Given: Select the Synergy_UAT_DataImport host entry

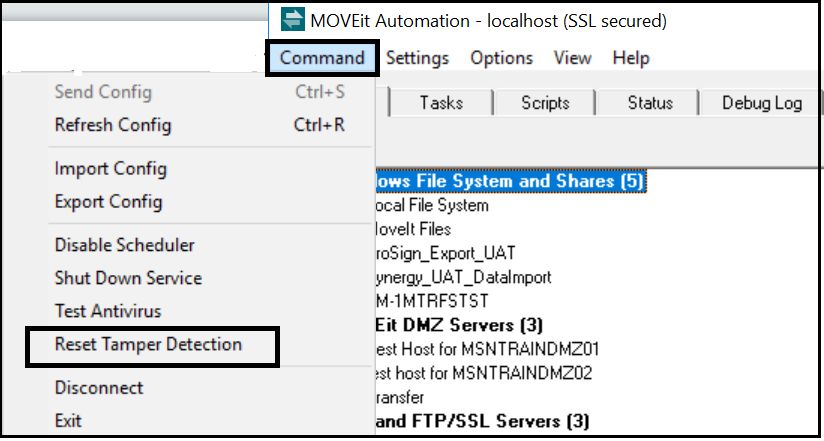Looking at the screenshot, I should 464,277.
